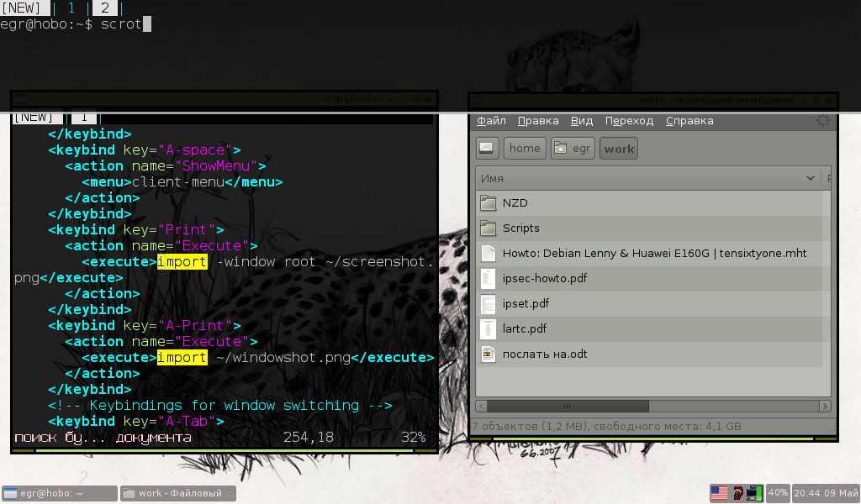The height and width of the screenshot is (504, 861).
Task: Switch to tab 2 in the top terminal
Action: [105, 8]
